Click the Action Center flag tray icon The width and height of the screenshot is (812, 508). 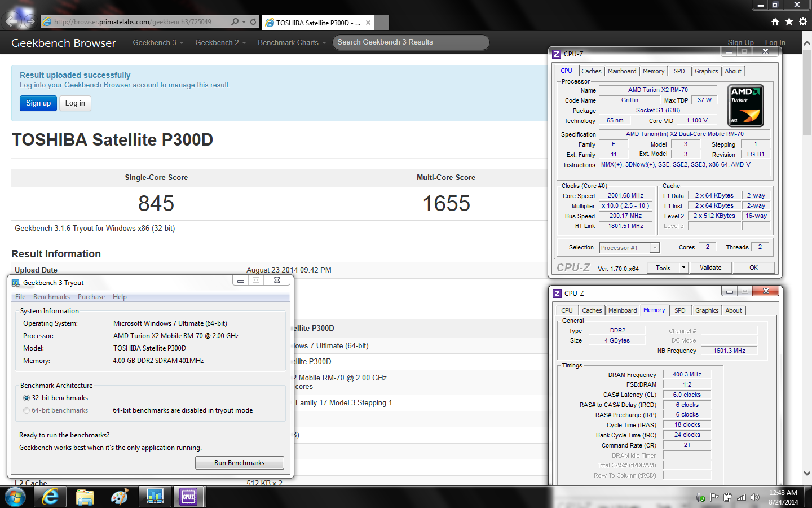pos(714,497)
